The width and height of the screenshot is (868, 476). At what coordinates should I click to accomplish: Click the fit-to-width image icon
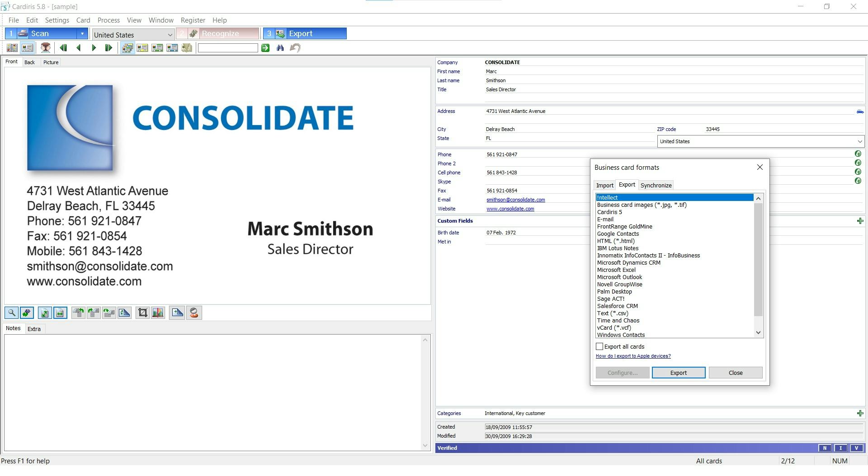pyautogui.click(x=60, y=313)
